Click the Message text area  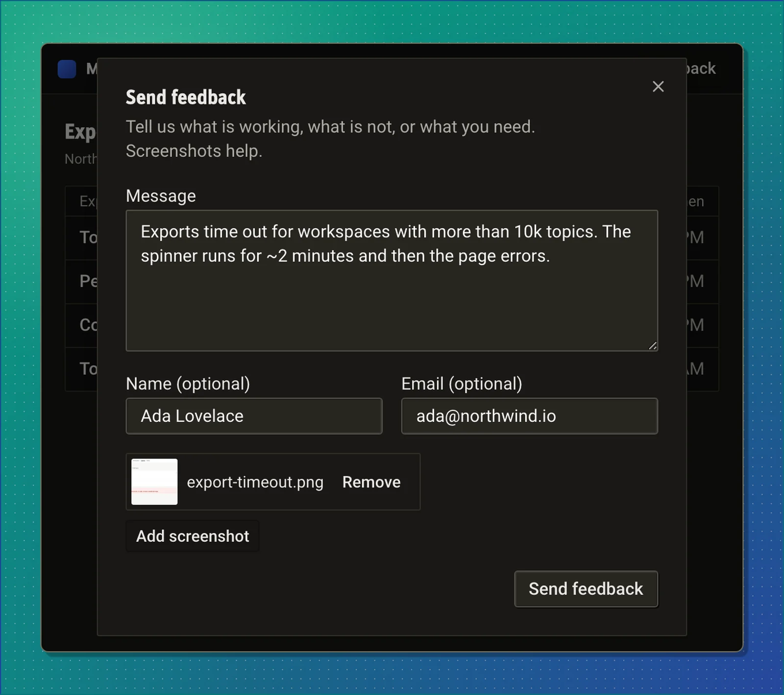(x=392, y=281)
